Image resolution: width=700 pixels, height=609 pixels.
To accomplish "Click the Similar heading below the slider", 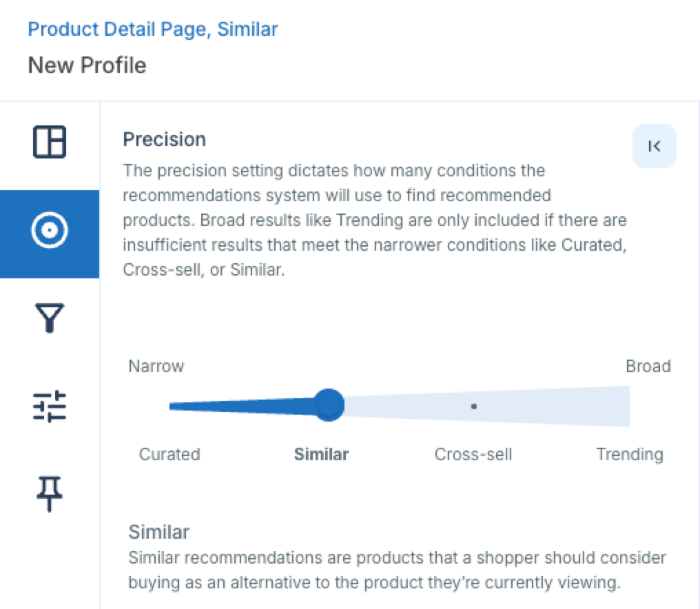I will click(x=159, y=533).
